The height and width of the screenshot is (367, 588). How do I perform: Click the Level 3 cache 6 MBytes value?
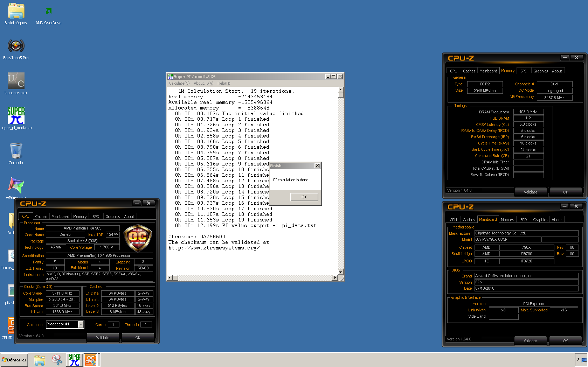tap(117, 312)
